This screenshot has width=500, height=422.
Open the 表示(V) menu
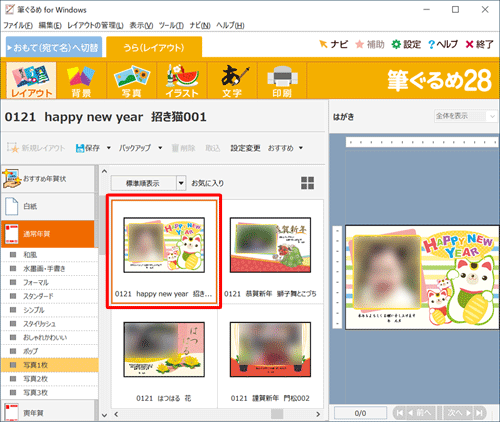pos(141,25)
